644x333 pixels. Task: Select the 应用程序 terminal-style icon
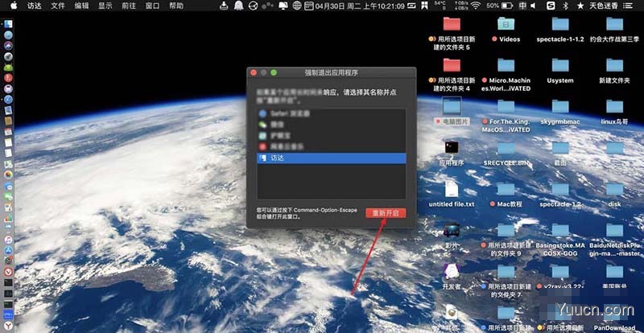click(452, 153)
